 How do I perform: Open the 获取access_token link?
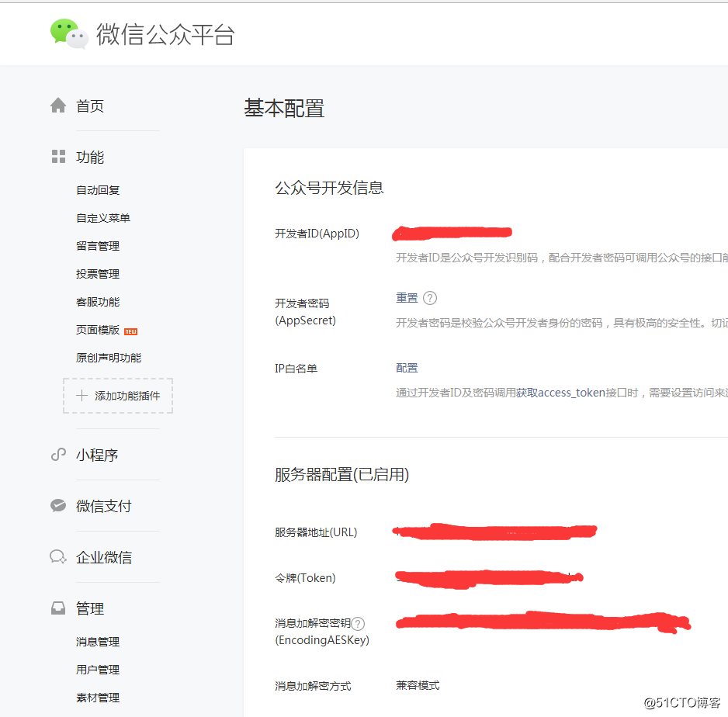click(561, 393)
